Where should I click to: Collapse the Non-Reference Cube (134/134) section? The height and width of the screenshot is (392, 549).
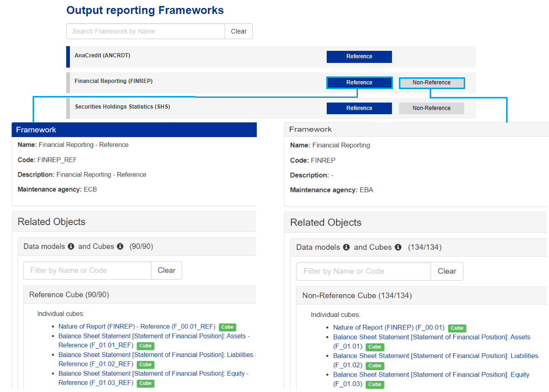click(357, 296)
